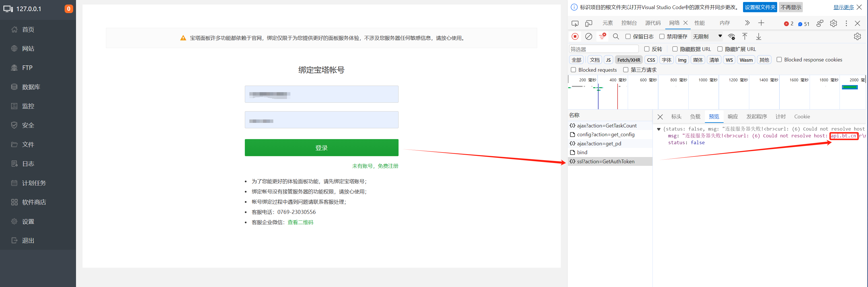The width and height of the screenshot is (868, 287).
Task: Select the JS filter chip
Action: 608,60
